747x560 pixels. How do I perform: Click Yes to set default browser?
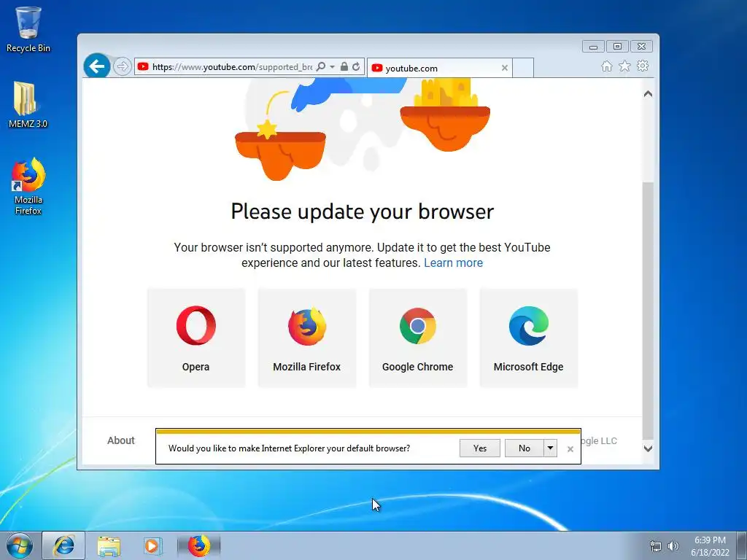tap(480, 448)
